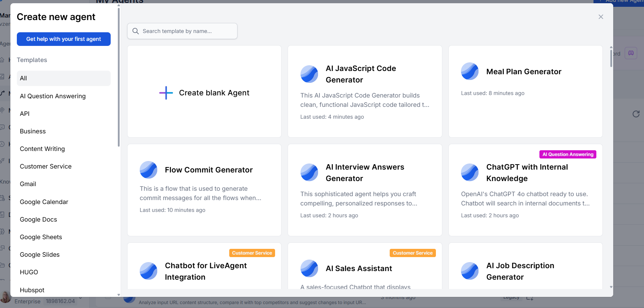The image size is (644, 308).
Task: Open the AI Job Description Generator title
Action: pyautogui.click(x=520, y=271)
